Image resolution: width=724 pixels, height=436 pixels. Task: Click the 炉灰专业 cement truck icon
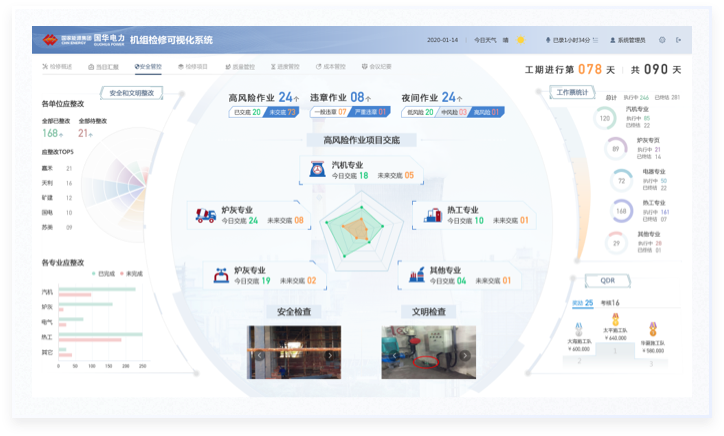(205, 215)
